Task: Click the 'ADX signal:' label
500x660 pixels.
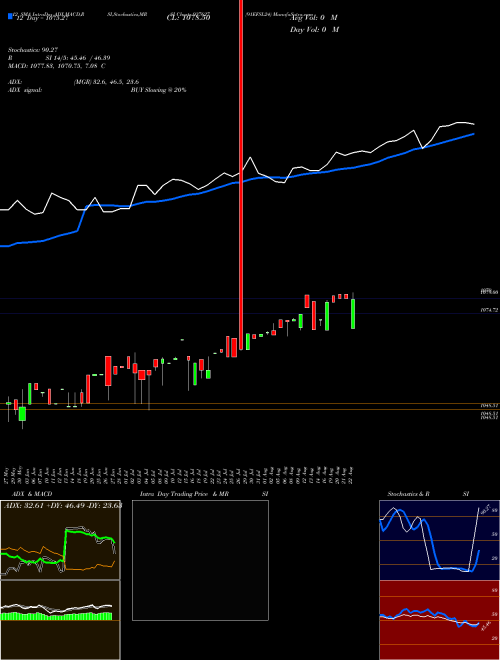Action: click(x=25, y=90)
